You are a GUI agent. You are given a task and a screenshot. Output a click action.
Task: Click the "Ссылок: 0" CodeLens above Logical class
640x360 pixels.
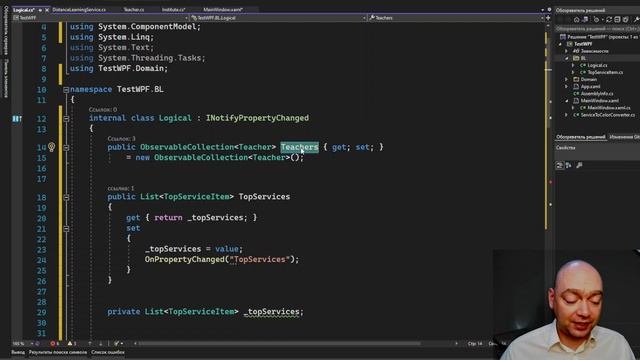point(103,109)
